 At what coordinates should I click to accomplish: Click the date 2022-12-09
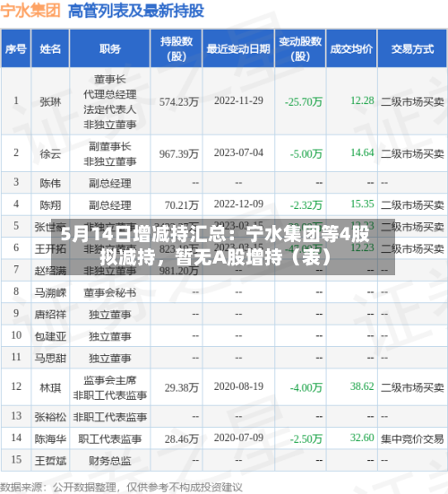(238, 204)
